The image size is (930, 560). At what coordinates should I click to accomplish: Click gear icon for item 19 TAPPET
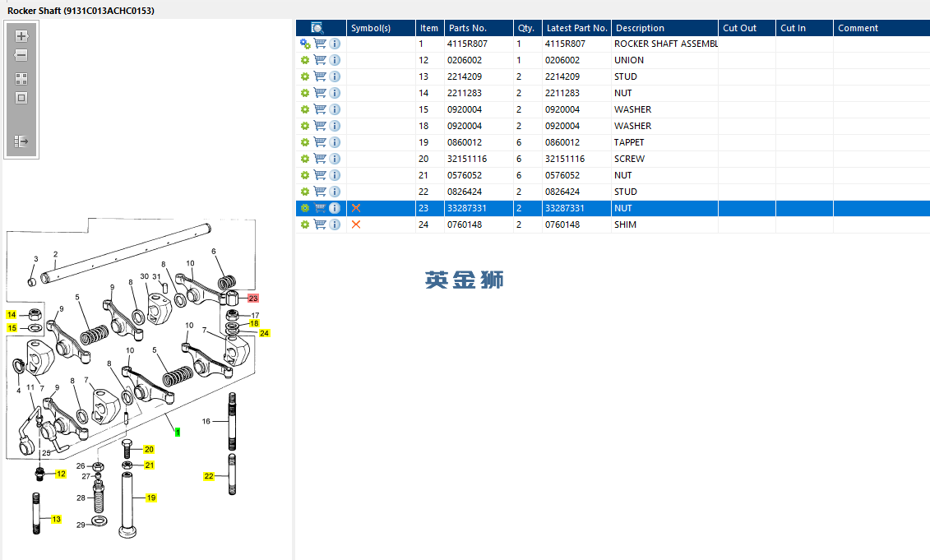click(305, 142)
